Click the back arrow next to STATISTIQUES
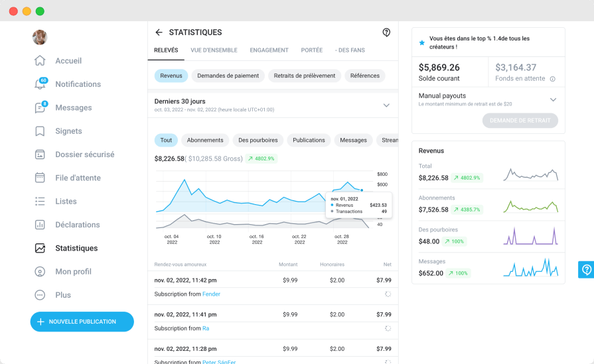594x364 pixels. click(x=159, y=32)
